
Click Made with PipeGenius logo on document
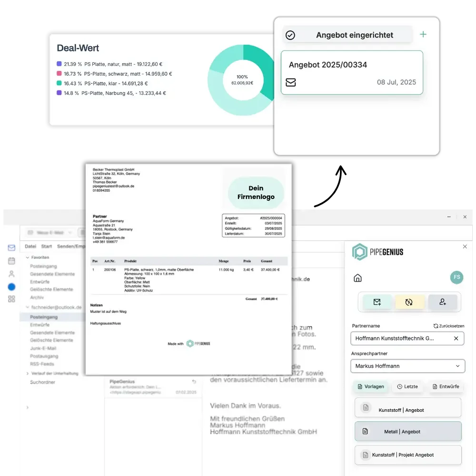tap(198, 344)
